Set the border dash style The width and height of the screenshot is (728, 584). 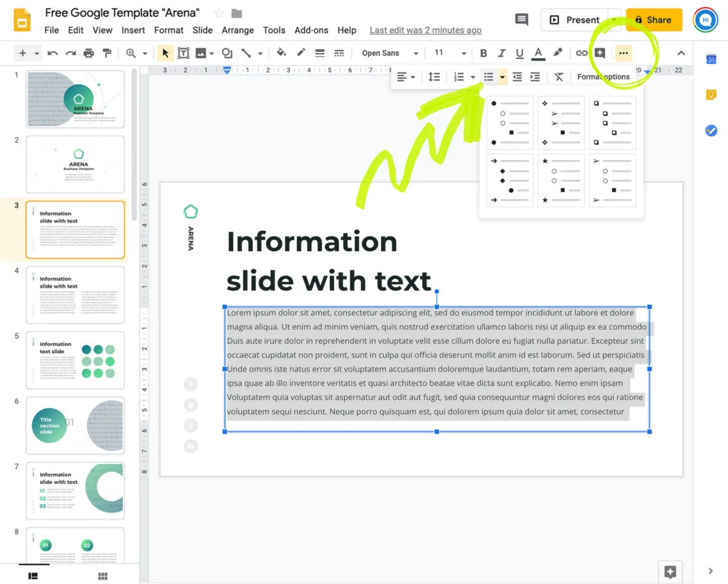click(339, 53)
